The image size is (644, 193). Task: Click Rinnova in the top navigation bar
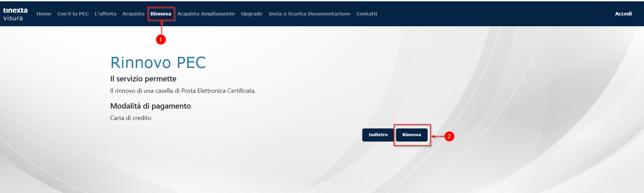(161, 14)
